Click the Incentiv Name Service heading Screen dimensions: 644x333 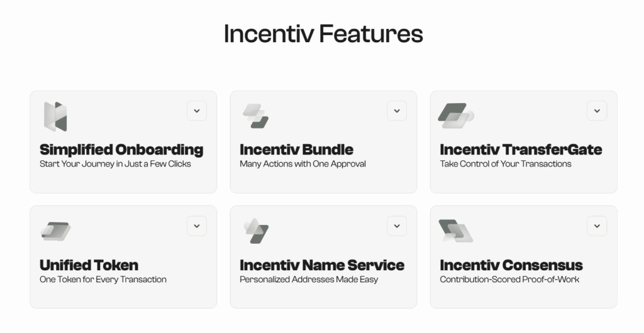tap(322, 265)
